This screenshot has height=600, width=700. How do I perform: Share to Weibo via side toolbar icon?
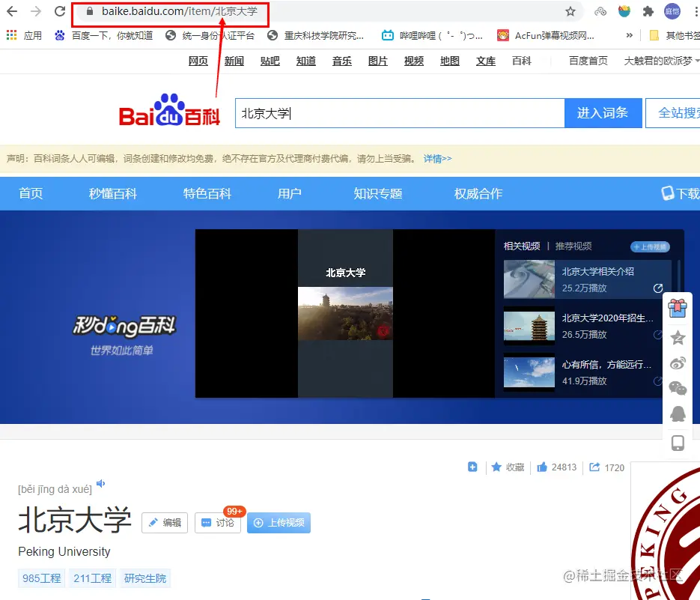[678, 363]
